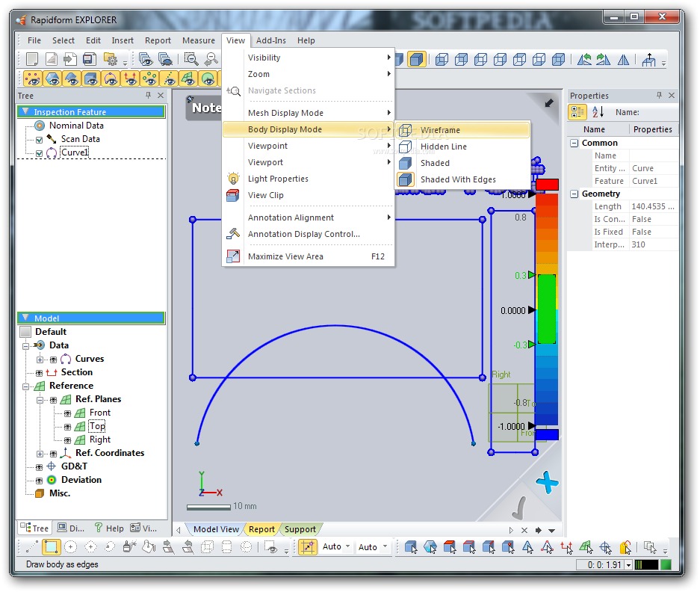Toggle curve visibility eye icon in toolbar
This screenshot has width=700, height=592.
point(111,78)
